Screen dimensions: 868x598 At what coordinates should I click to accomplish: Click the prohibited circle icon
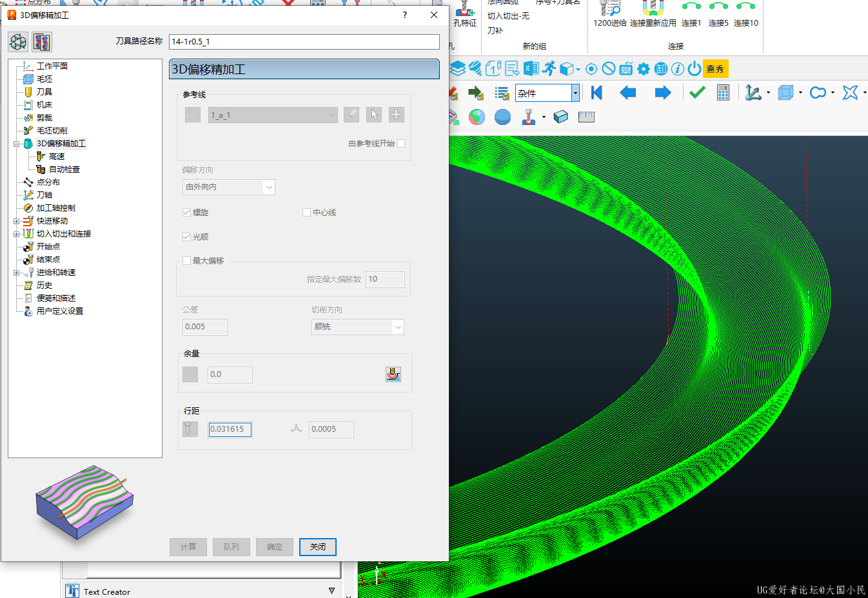(x=609, y=69)
